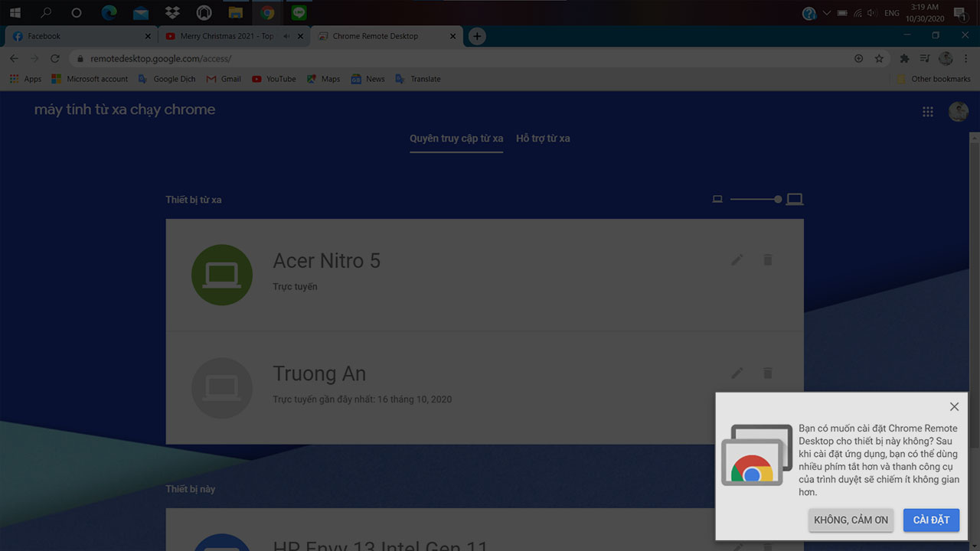
Task: Select the Chrome Remote Desktop tab
Action: (x=385, y=36)
